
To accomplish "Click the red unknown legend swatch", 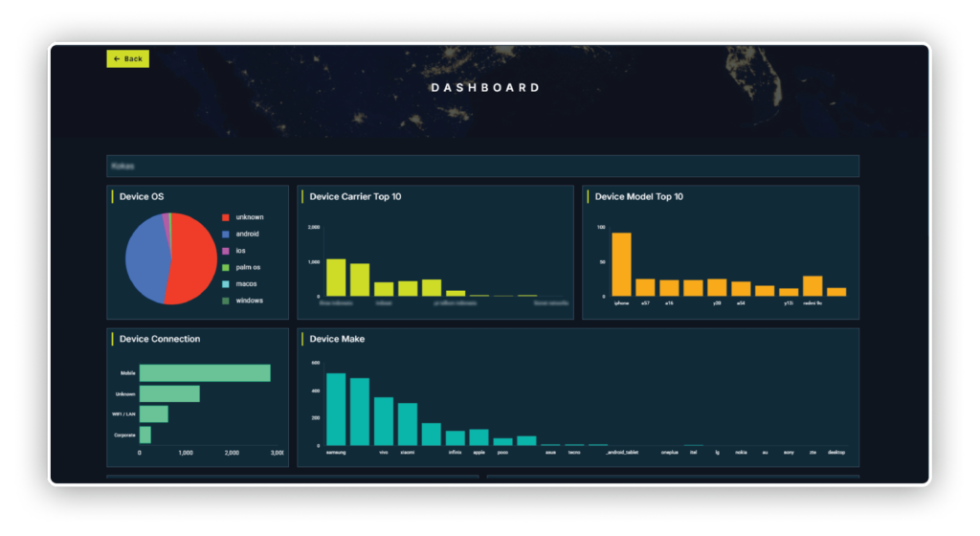I will point(226,217).
